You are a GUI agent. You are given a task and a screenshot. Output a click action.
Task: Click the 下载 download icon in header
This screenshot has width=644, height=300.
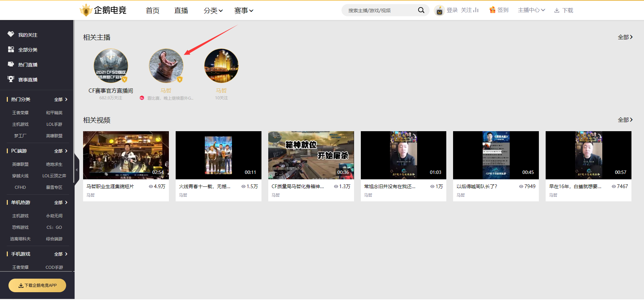click(x=557, y=11)
